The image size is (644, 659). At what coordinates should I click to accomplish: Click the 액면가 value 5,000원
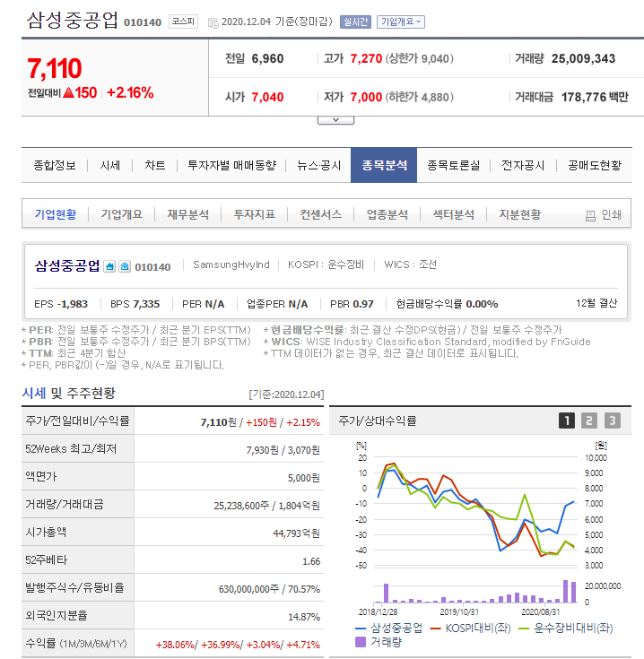[303, 478]
